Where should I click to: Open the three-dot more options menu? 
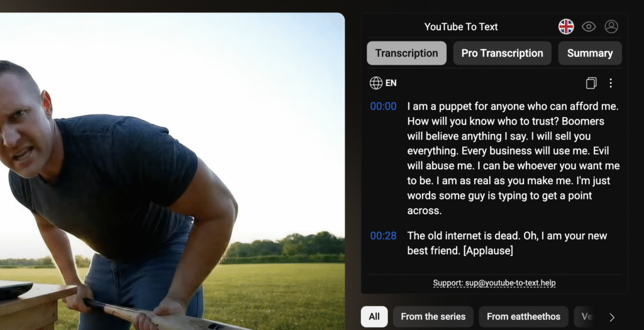pos(611,83)
